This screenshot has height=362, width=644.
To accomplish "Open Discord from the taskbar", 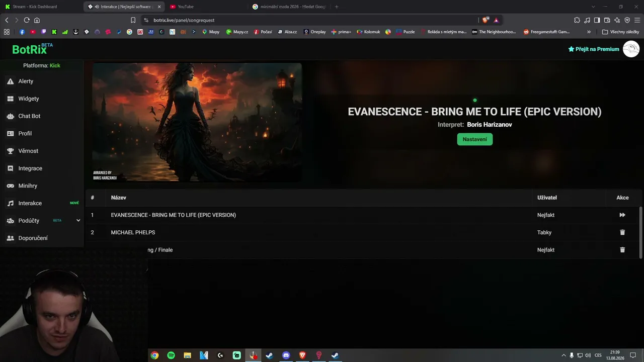I will [x=286, y=355].
